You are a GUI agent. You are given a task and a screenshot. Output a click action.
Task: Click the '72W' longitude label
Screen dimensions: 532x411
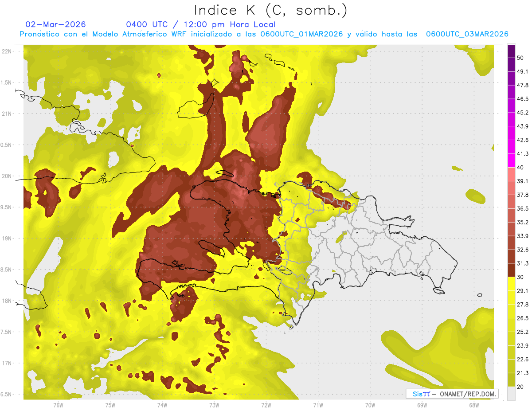pos(266,405)
